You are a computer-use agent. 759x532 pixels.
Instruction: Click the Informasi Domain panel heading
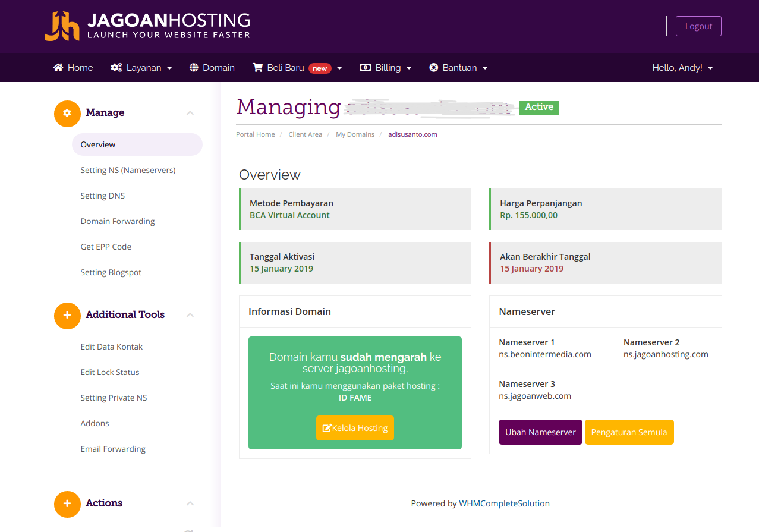(x=289, y=311)
